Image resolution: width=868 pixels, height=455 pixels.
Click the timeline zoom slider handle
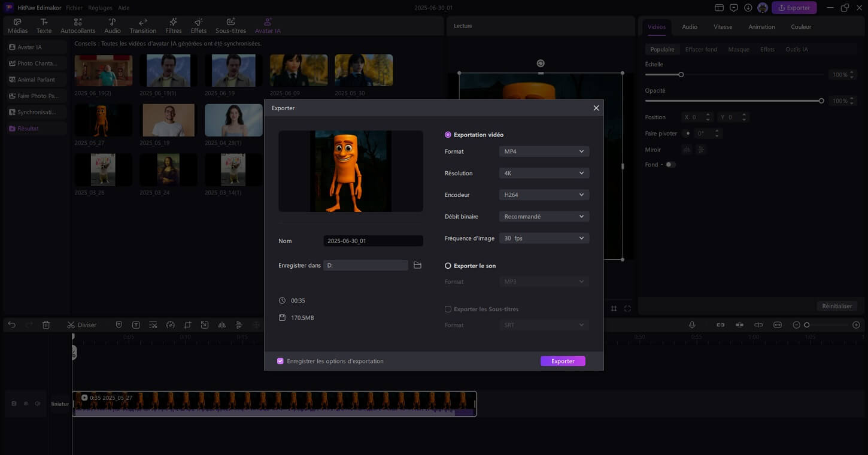pyautogui.click(x=807, y=325)
